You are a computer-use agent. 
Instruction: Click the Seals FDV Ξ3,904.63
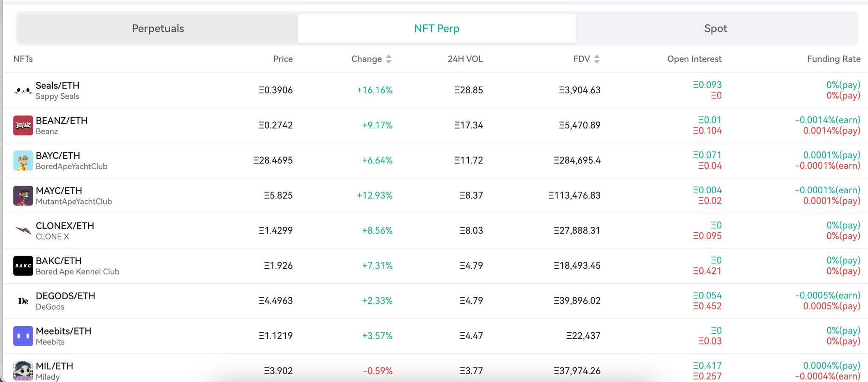point(579,90)
